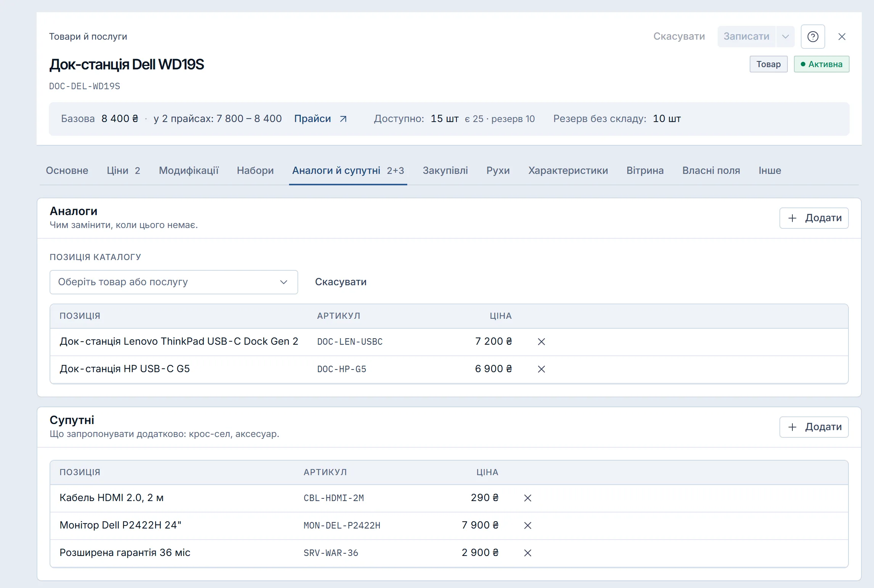Click the Монітор Dell P2422H 24" row name
This screenshot has height=588, width=874.
tap(120, 525)
